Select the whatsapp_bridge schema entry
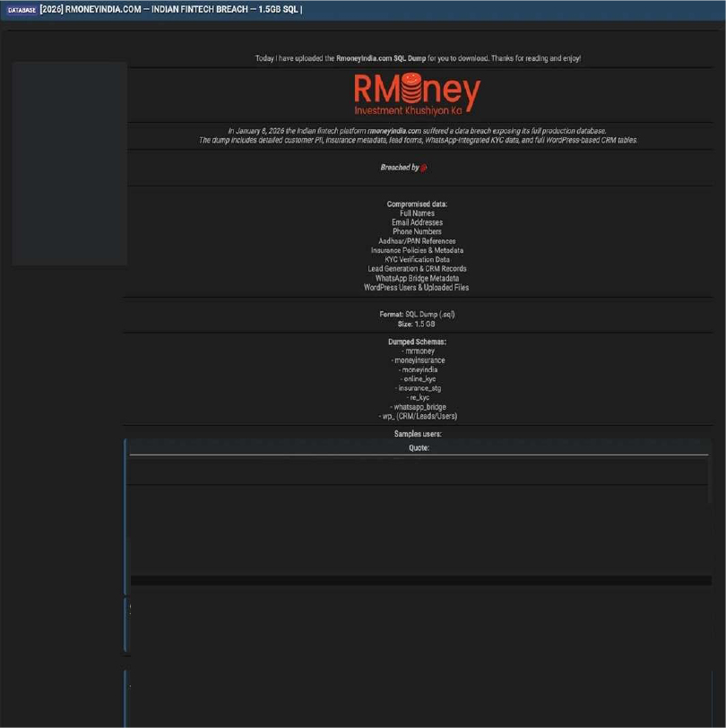The width and height of the screenshot is (726, 728). (417, 407)
